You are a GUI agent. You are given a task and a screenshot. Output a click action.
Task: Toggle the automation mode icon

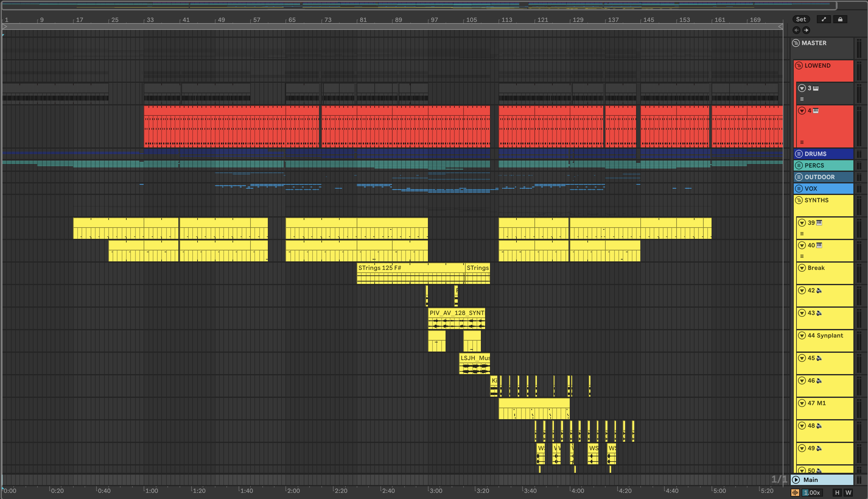coord(824,19)
